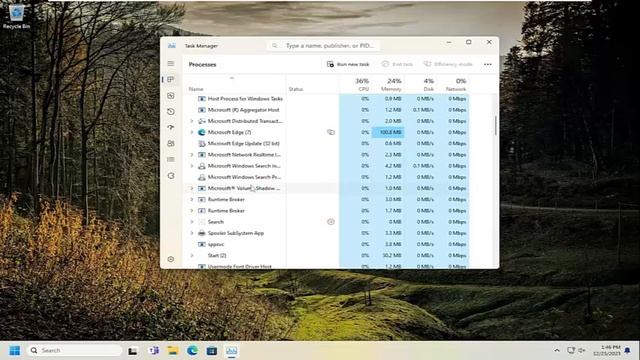This screenshot has width=640, height=360.
Task: Click the Search row suspended status icon
Action: pos(331,222)
